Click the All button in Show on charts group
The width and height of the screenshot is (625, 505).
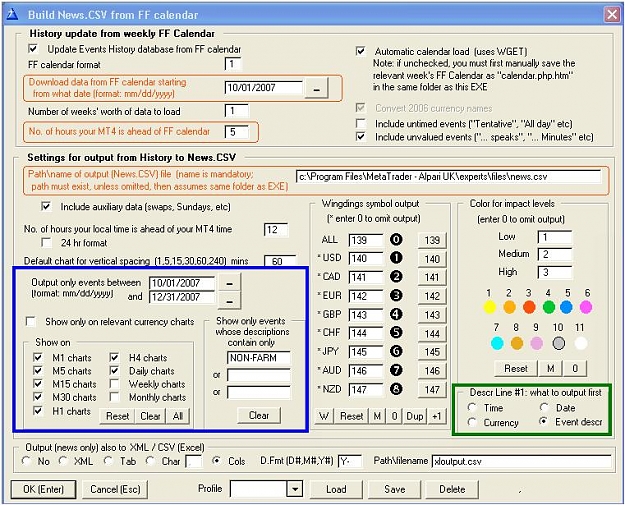tap(178, 416)
